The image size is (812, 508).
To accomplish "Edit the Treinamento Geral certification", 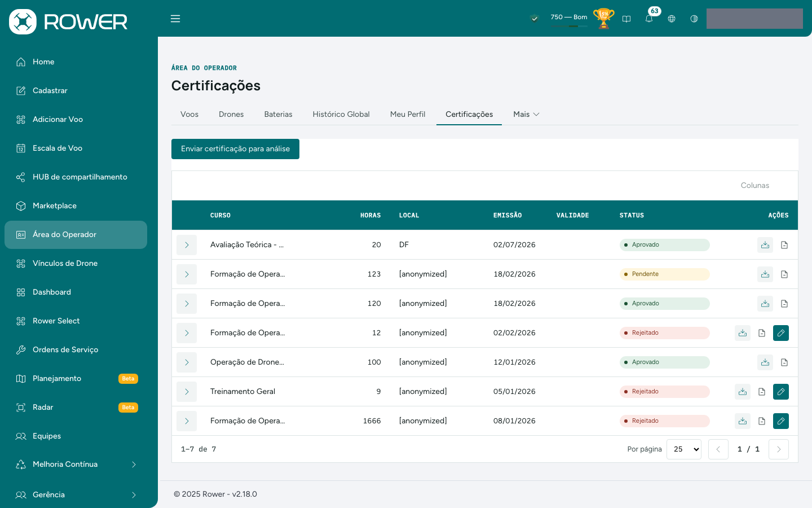I will [x=781, y=392].
